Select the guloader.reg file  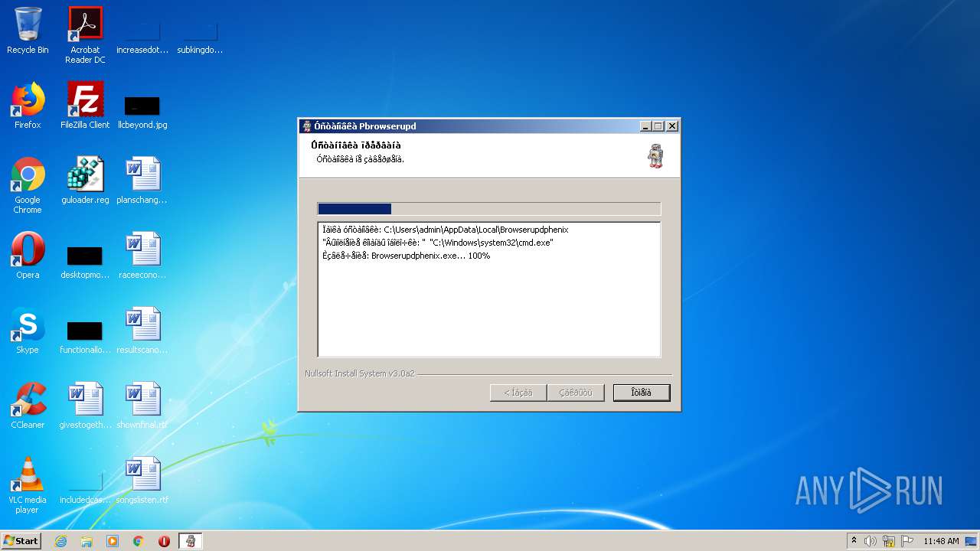pos(85,181)
